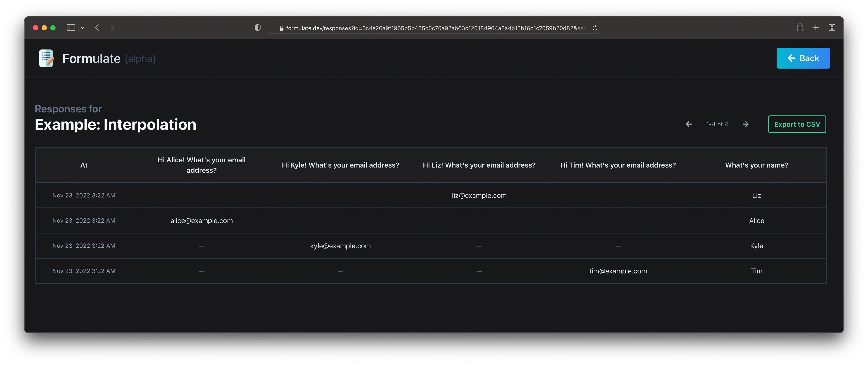Select the tim@example.com cell
Screen dimensions: 868x365
[618, 271]
